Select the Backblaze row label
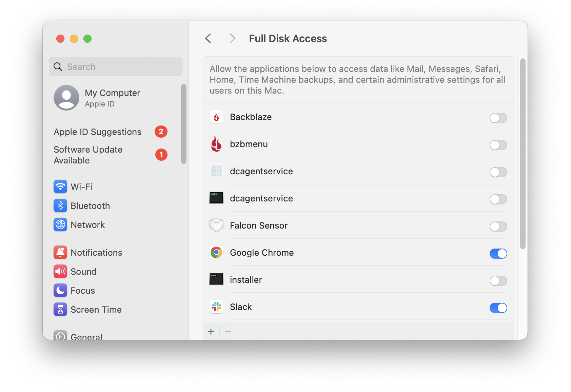 (x=251, y=117)
